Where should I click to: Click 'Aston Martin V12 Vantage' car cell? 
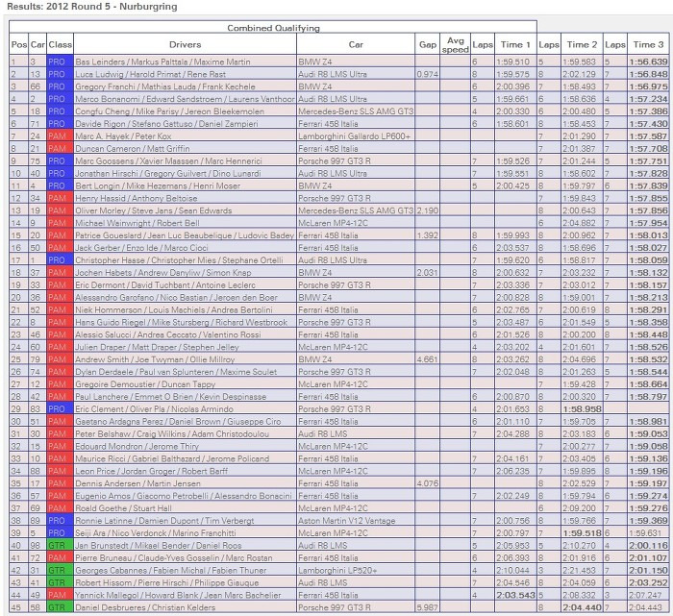tap(347, 521)
